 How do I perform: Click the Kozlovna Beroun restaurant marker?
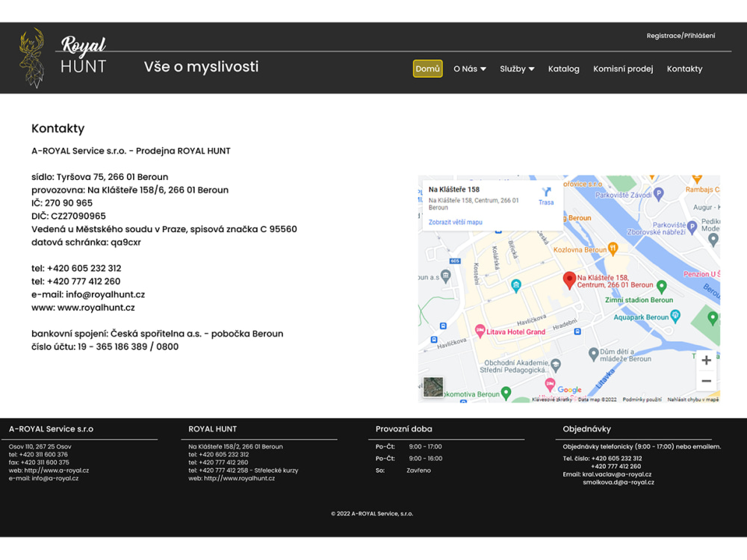pos(613,249)
